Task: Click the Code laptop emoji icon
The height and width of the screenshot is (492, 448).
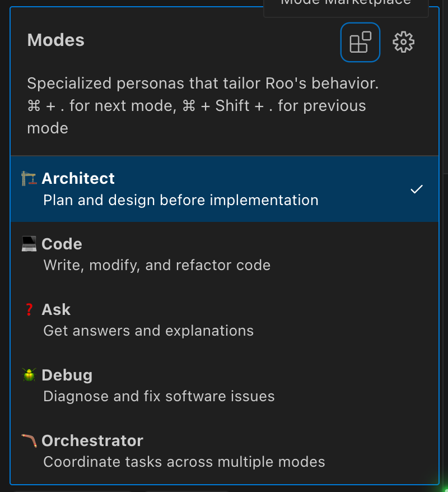Action: coord(29,244)
